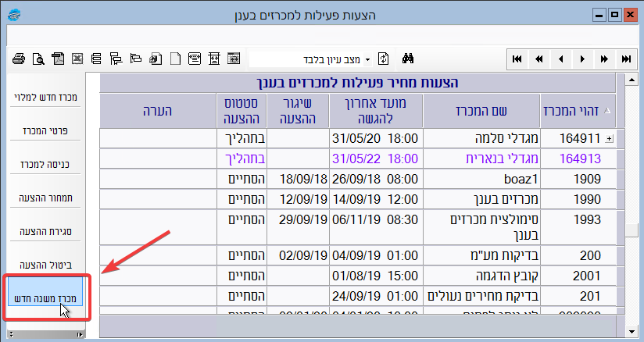The width and height of the screenshot is (644, 342).
Task: Open כניסה למכרז from the sidebar
Action: [47, 165]
